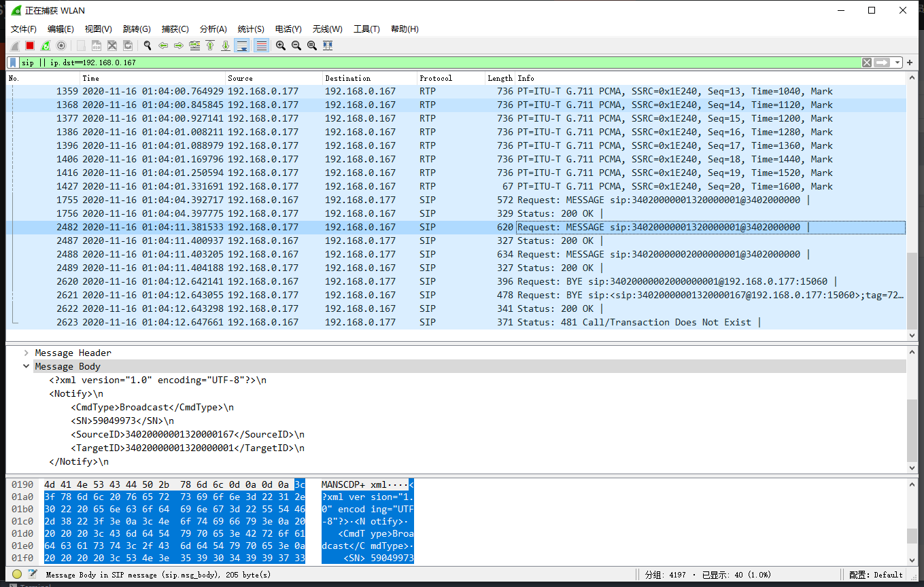The height and width of the screenshot is (587, 924).
Task: Open the 电话(Y) menu
Action: click(288, 29)
